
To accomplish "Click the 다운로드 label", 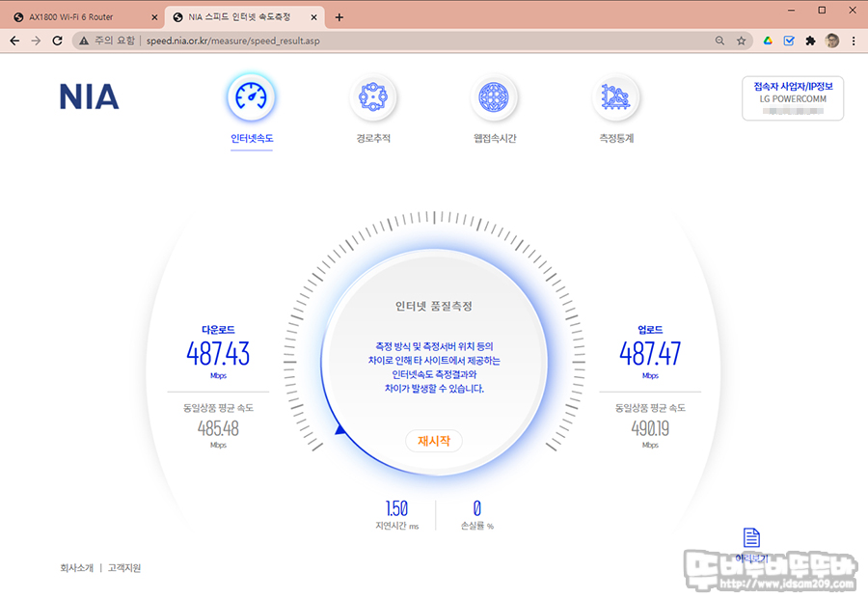I will [x=218, y=330].
